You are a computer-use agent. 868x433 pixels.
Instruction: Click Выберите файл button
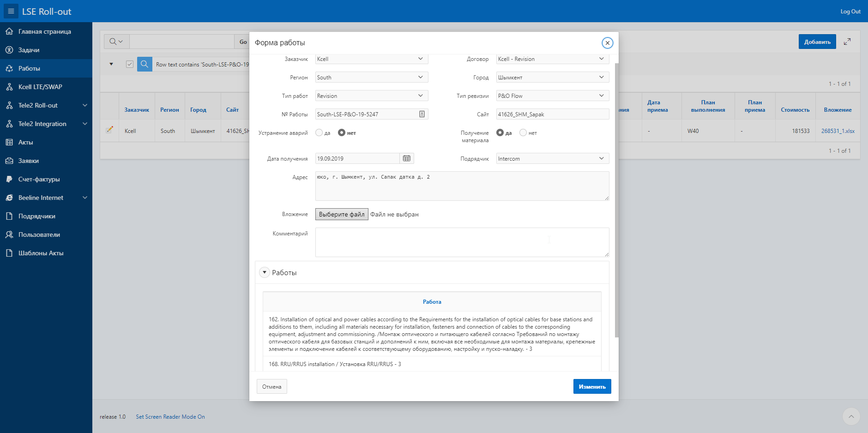tap(342, 214)
